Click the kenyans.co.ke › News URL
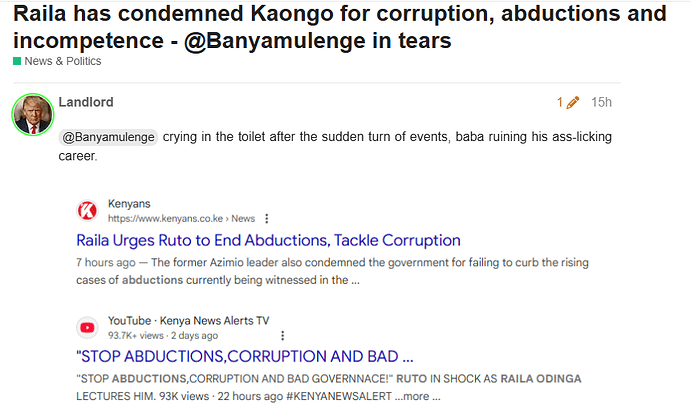Screen dimensions: 690x420 [181, 218]
